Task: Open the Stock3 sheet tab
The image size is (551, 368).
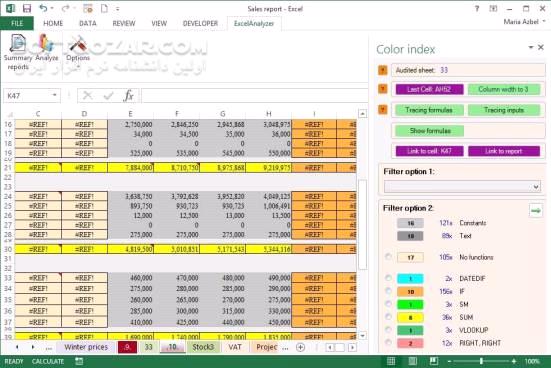Action: click(x=203, y=347)
